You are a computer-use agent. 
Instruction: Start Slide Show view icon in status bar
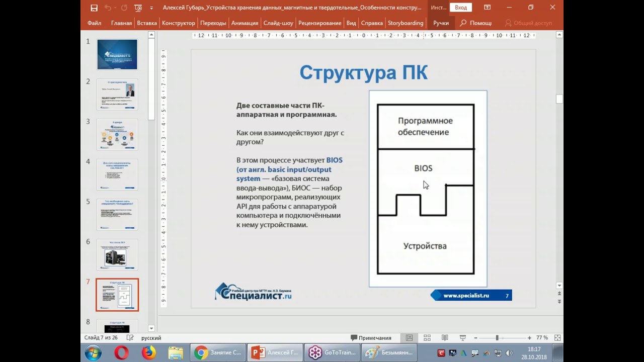pyautogui.click(x=462, y=338)
